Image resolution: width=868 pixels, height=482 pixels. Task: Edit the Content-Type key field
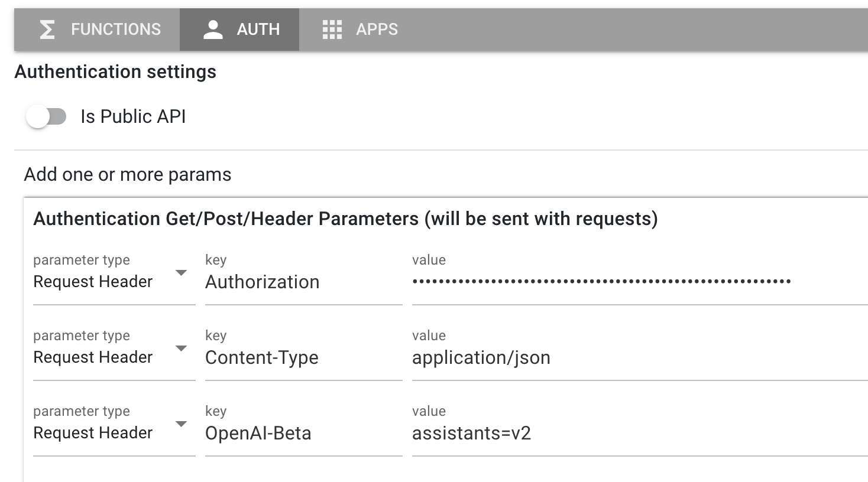303,358
